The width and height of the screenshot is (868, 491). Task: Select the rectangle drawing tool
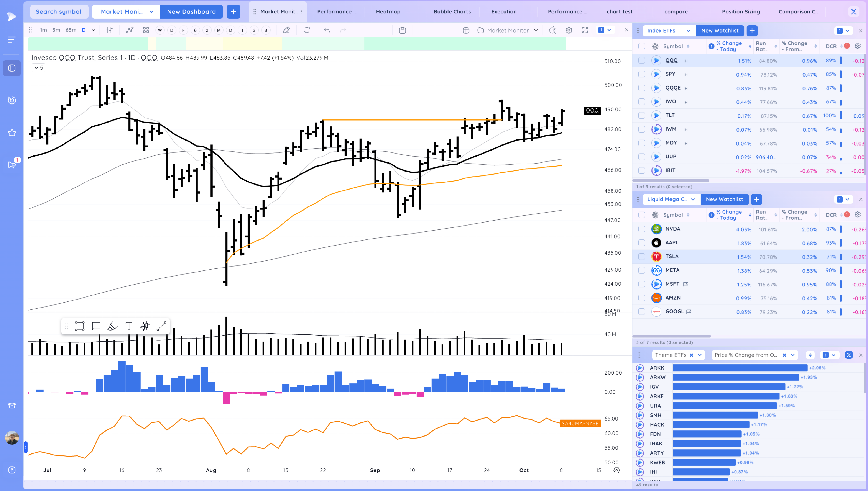coord(80,326)
